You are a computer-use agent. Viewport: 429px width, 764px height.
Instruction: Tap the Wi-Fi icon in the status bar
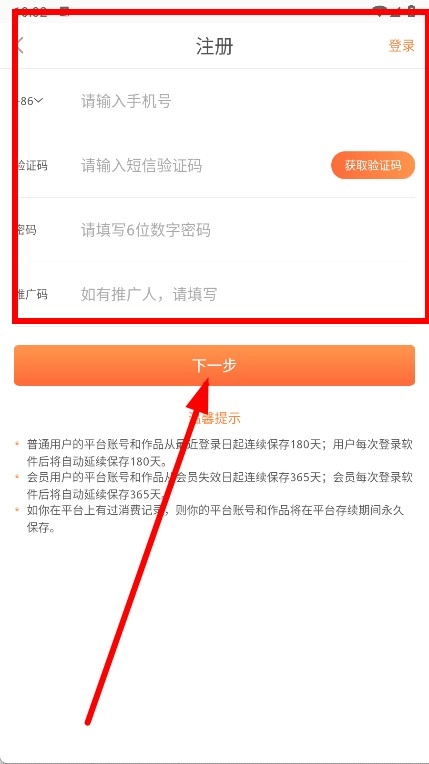click(x=380, y=11)
